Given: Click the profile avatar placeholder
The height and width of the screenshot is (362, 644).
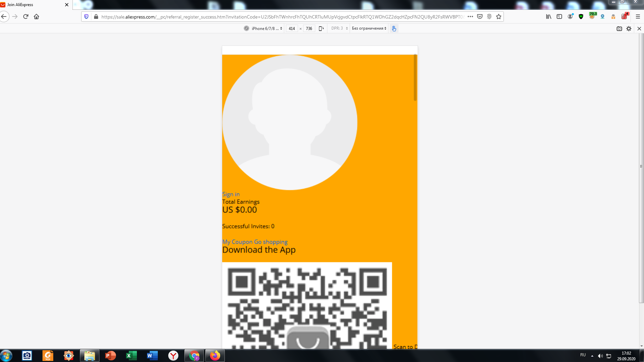Looking at the screenshot, I should [x=290, y=123].
